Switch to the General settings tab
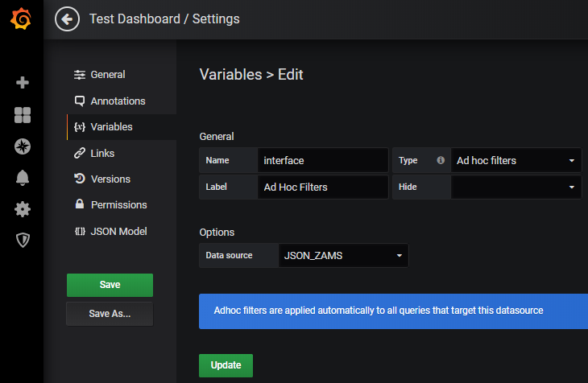 107,75
